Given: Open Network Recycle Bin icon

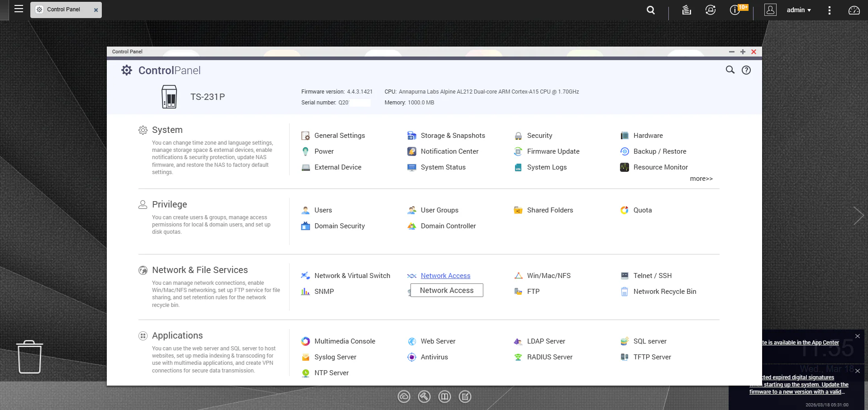Looking at the screenshot, I should point(625,292).
